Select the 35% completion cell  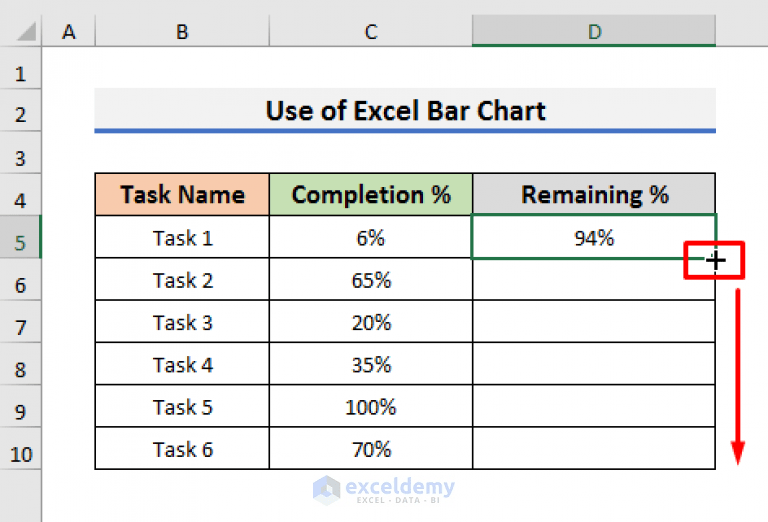pos(371,364)
